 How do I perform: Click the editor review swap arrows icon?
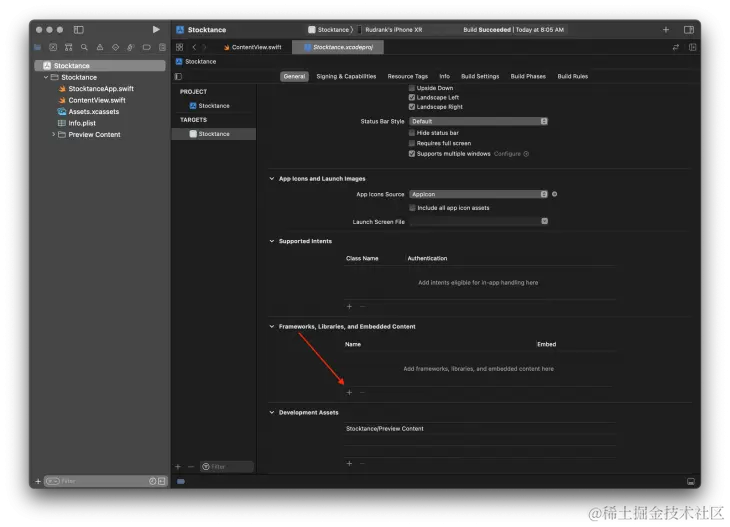[x=676, y=47]
